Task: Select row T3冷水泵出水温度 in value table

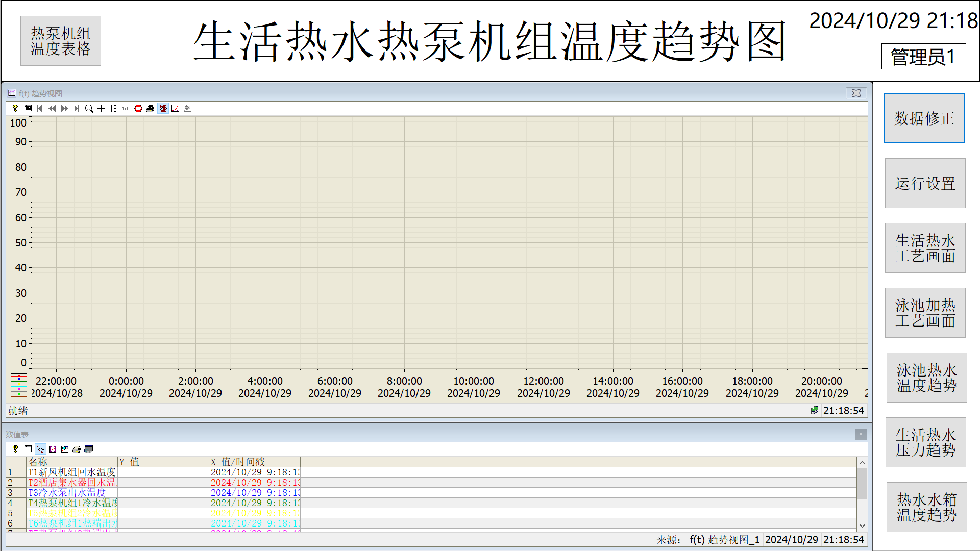Action: pos(67,493)
